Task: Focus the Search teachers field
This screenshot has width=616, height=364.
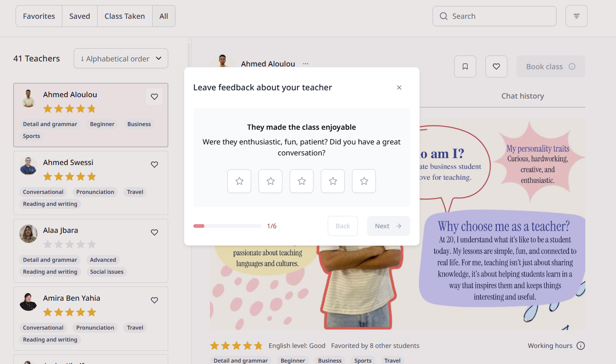Action: coord(495,16)
